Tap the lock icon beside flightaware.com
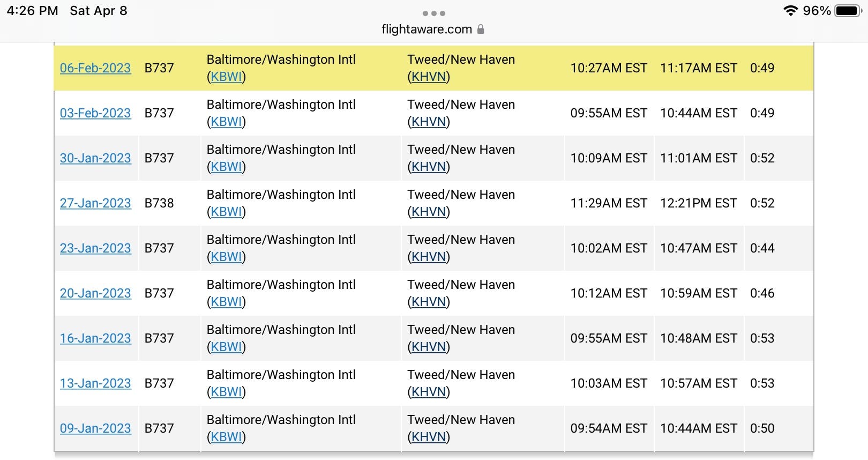Screen dimensions: 868x460 click(x=481, y=29)
